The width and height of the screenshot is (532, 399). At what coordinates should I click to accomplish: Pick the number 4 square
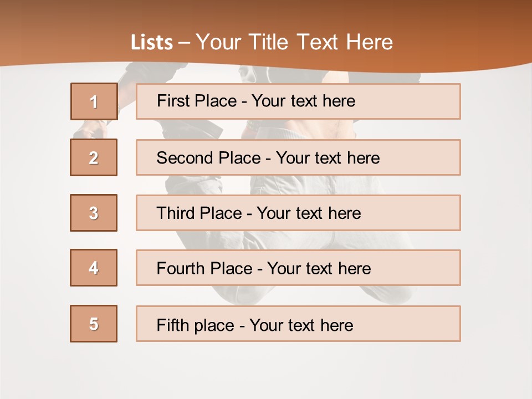pos(94,268)
